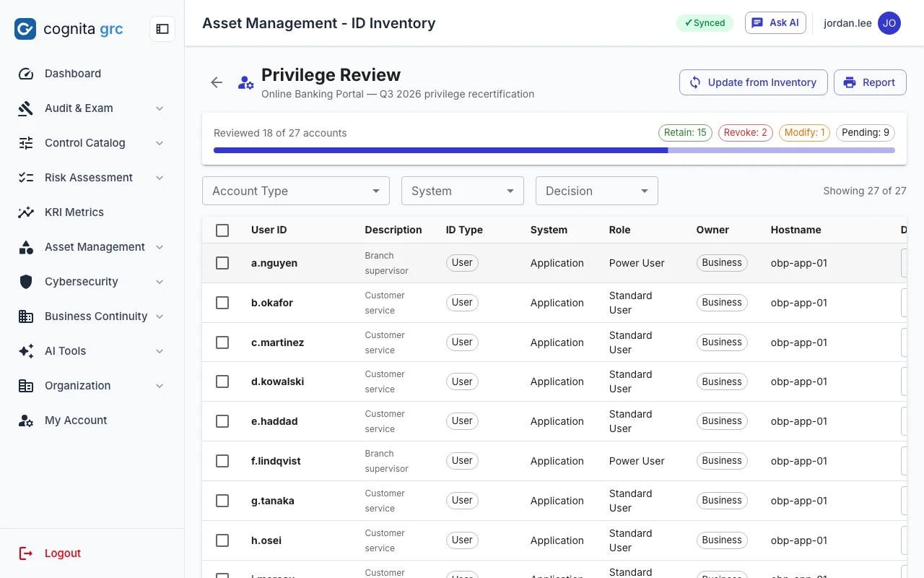
Task: Open the System filter dropdown
Action: [463, 191]
